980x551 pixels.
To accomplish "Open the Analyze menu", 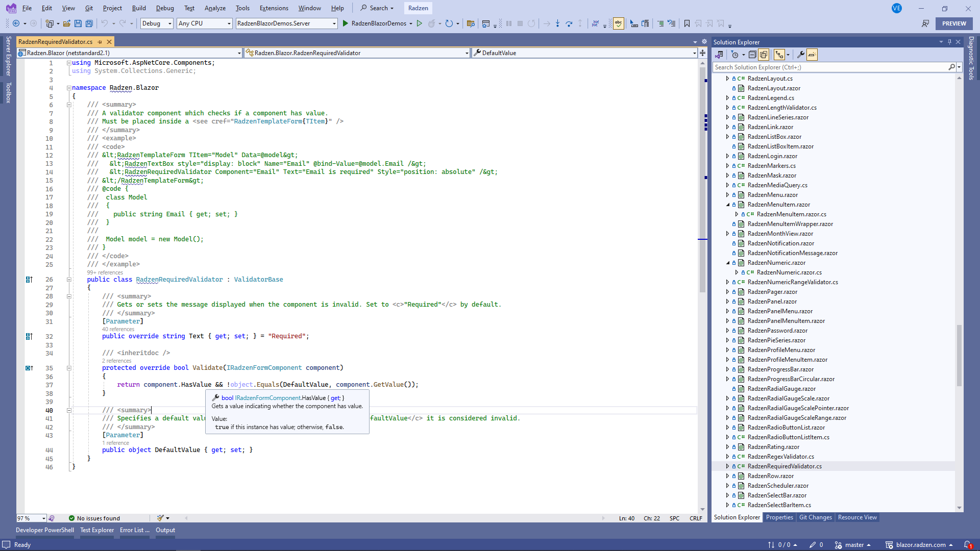I will click(x=215, y=8).
